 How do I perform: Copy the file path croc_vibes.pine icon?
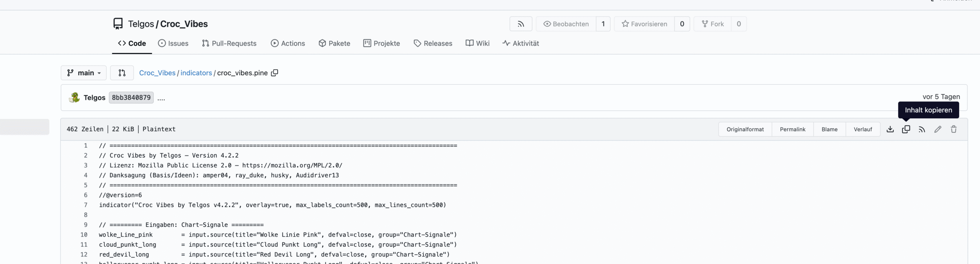point(275,73)
